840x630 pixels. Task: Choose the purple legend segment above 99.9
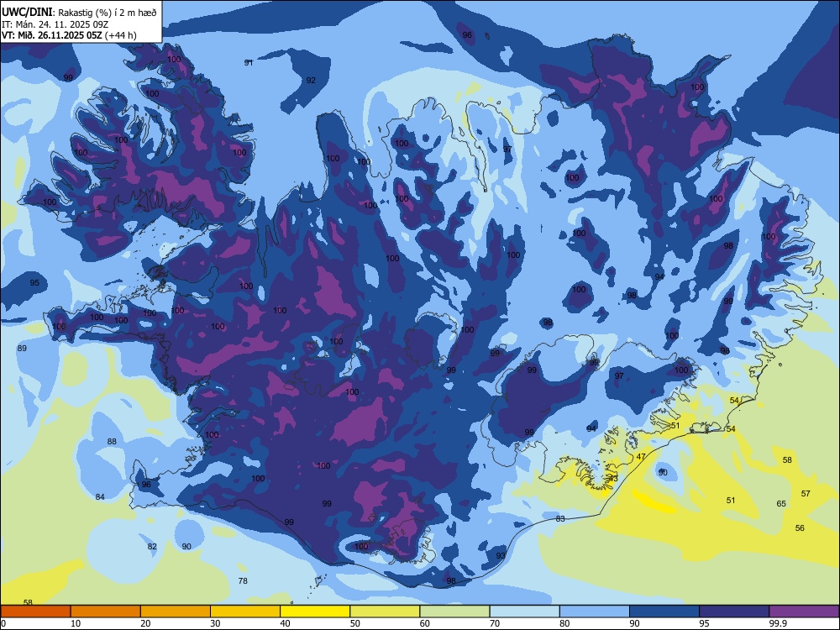pyautogui.click(x=804, y=612)
